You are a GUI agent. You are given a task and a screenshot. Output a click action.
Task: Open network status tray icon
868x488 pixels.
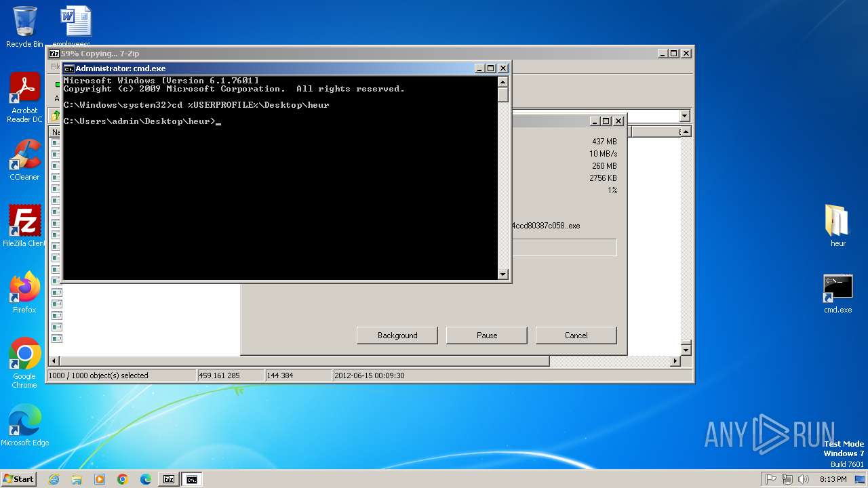(x=787, y=479)
